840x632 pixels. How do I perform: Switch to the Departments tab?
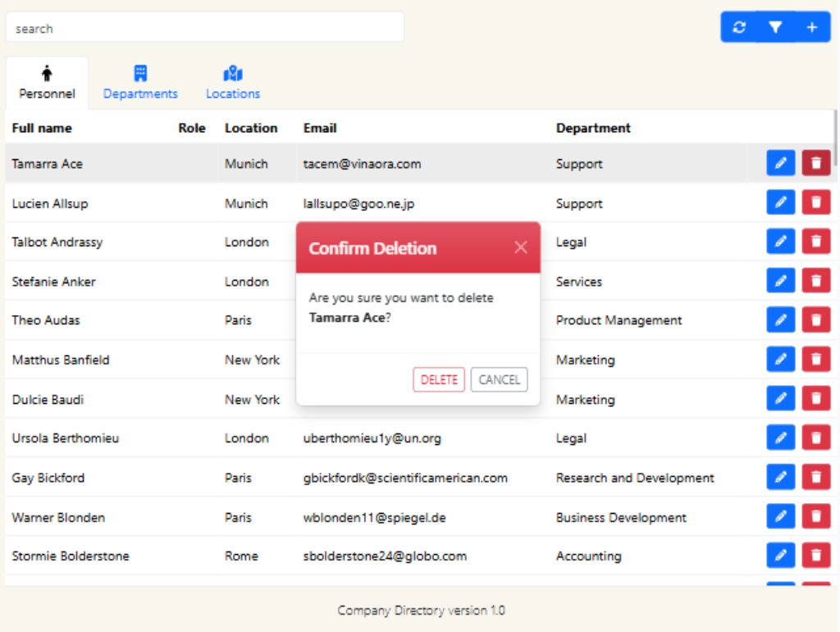coord(140,83)
